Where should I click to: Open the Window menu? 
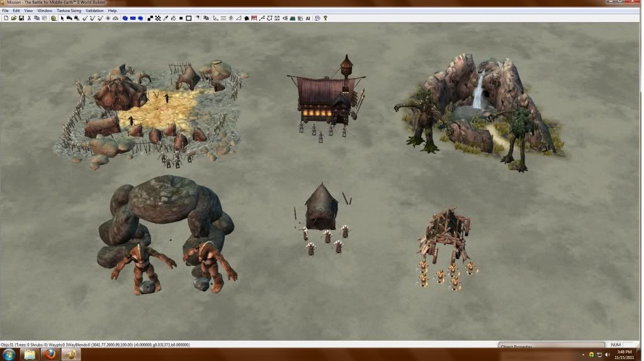[x=45, y=11]
